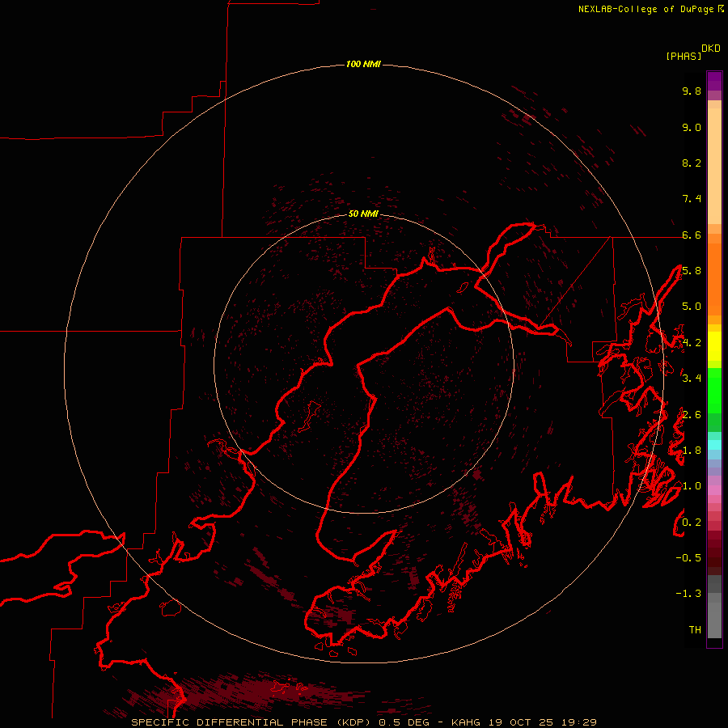Select the 7.4 legend value

692,199
